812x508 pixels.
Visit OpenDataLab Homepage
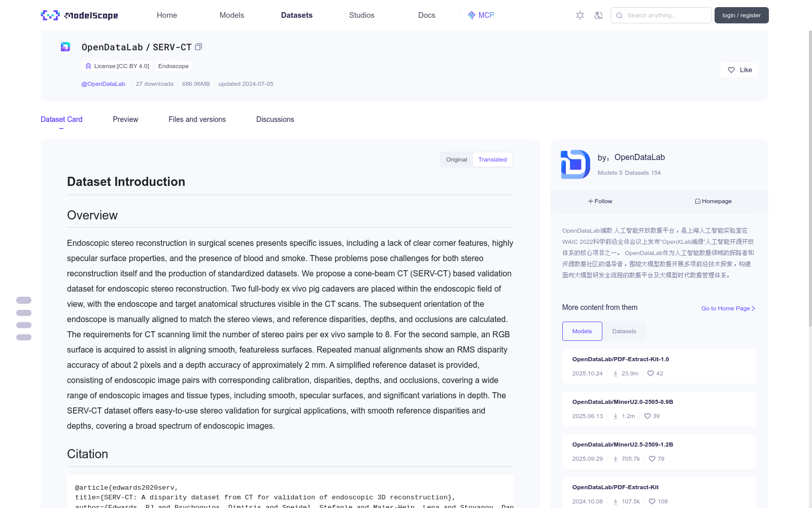713,201
